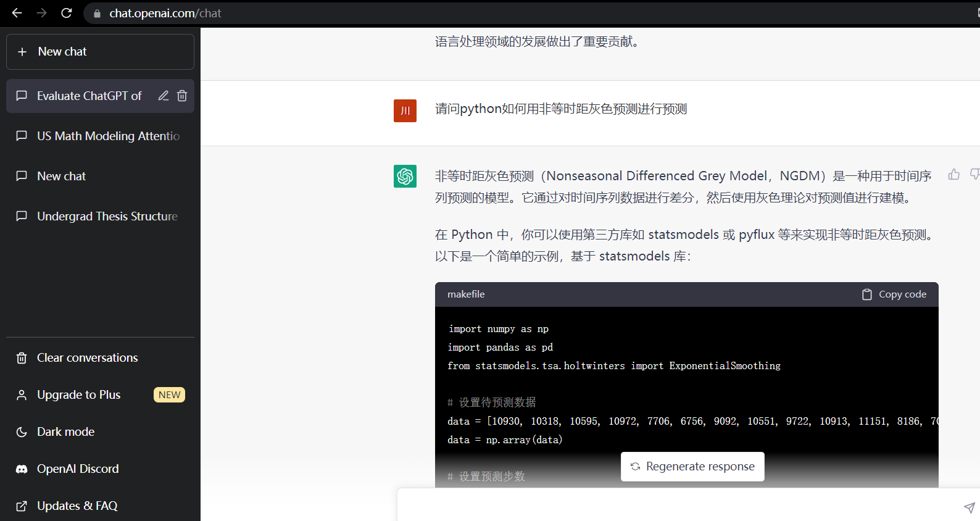Click the user question about python 非等时距灰色预测
This screenshot has height=521, width=980.
(561, 109)
